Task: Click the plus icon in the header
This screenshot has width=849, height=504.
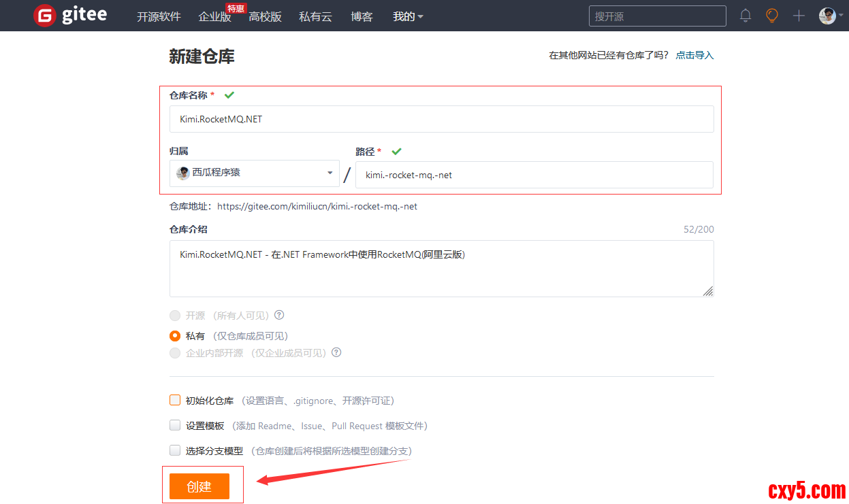Action: pos(799,16)
